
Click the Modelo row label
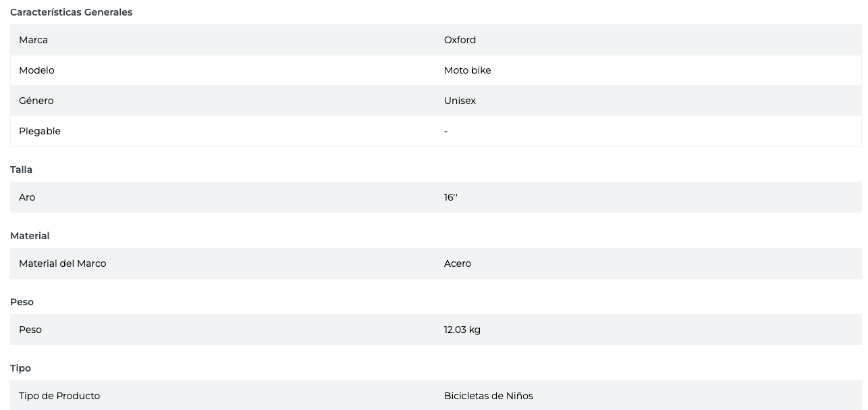point(36,70)
